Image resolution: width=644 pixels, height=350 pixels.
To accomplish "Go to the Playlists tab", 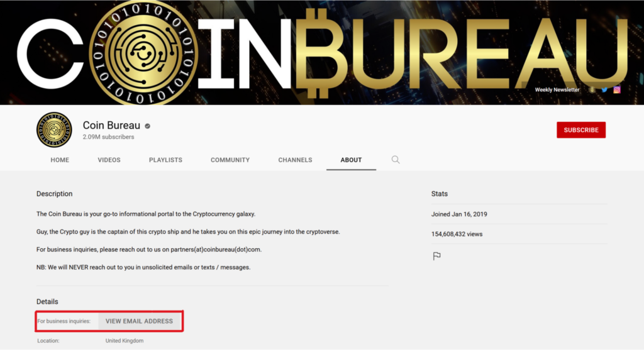I will (x=165, y=160).
